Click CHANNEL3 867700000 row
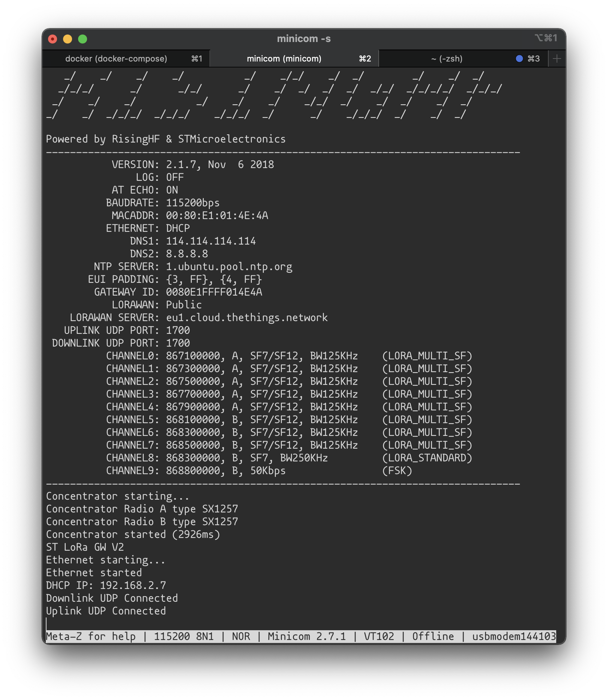 289,394
